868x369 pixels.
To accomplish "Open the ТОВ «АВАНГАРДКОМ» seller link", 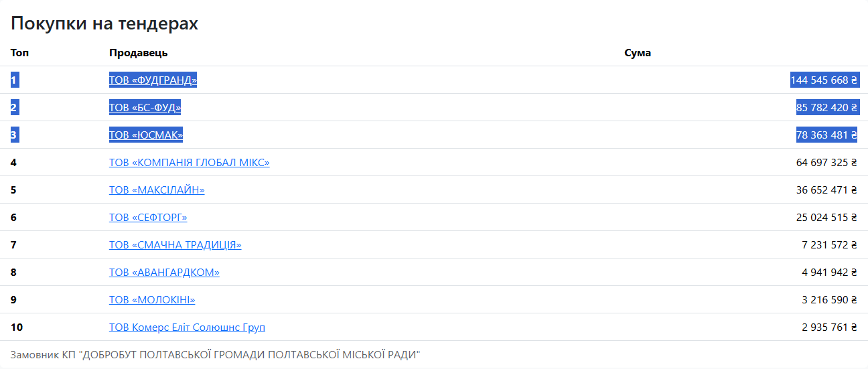I will (164, 273).
